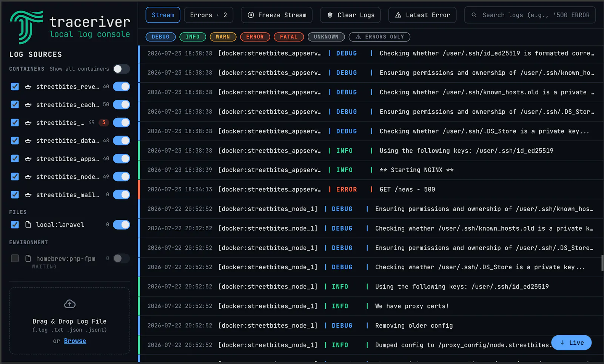
Task: Uncheck streetbites_data container checkbox
Action: point(15,140)
